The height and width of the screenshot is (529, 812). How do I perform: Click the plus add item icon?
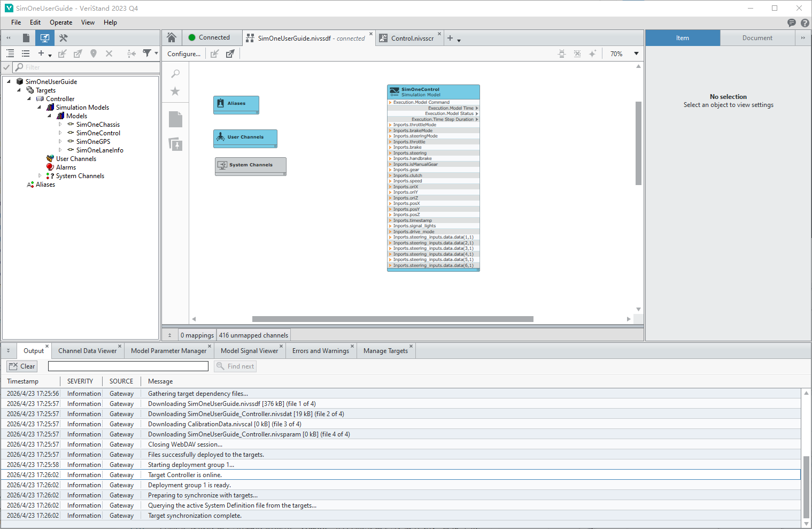coord(41,53)
